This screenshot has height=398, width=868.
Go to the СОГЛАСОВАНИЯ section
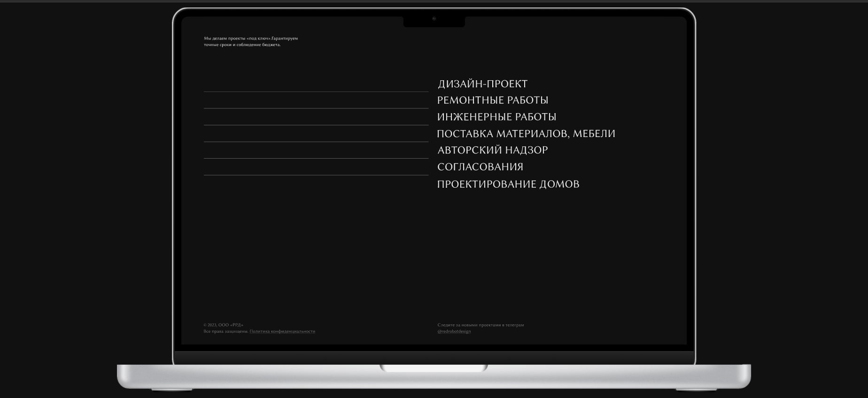(480, 167)
